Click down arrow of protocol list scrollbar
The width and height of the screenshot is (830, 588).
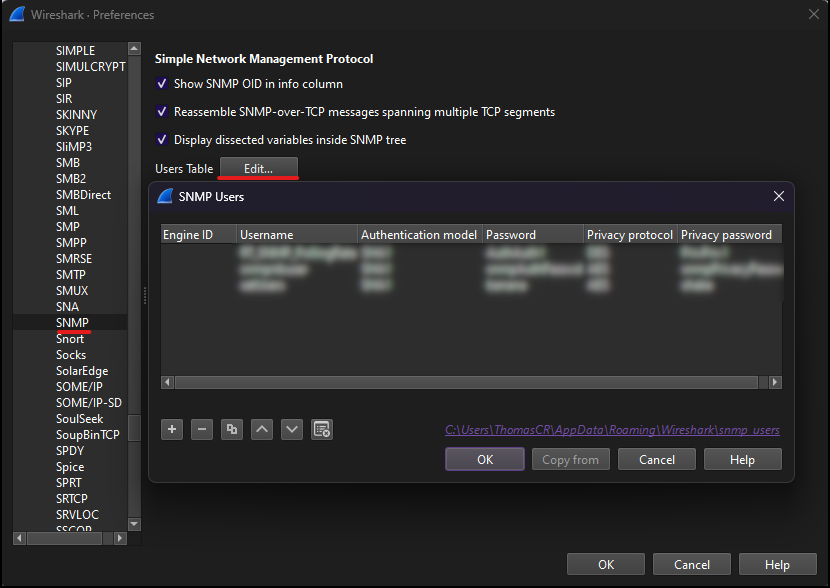coord(134,524)
